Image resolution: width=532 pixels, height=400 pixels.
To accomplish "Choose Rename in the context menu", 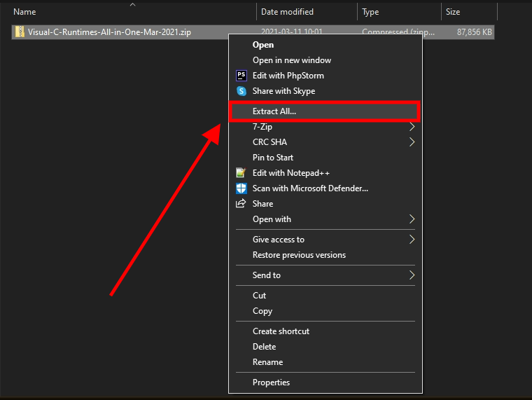I will coord(267,362).
